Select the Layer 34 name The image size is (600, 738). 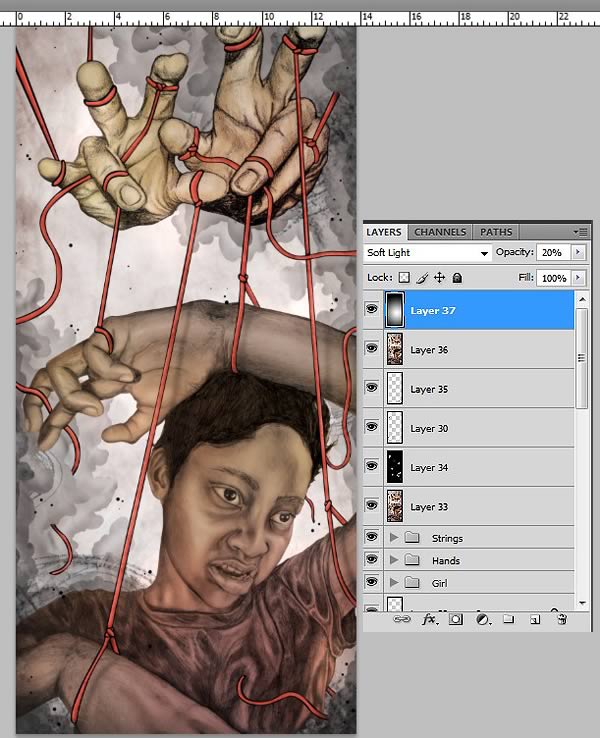[429, 467]
